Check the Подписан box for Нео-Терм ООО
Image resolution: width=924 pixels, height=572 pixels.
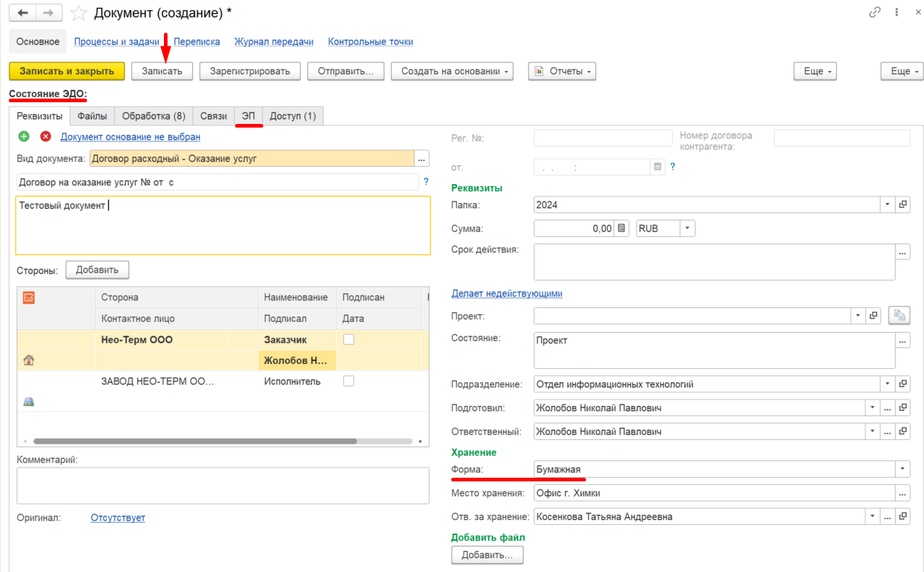click(x=349, y=339)
